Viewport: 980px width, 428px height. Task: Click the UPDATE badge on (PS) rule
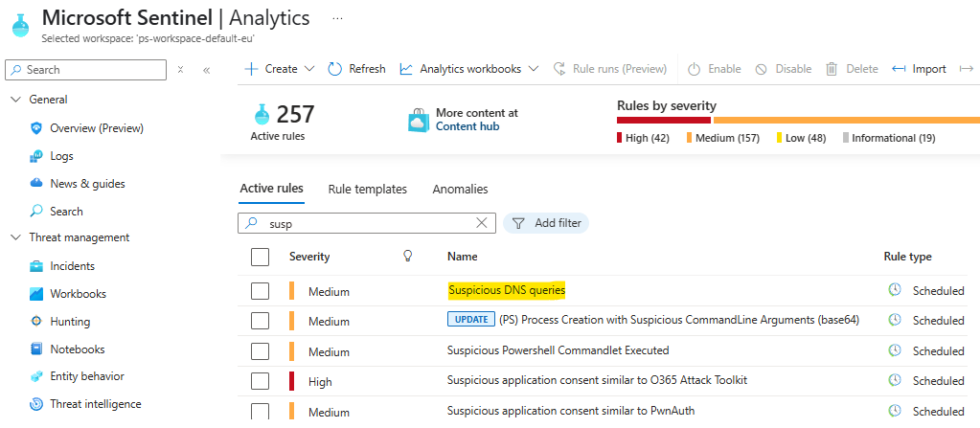471,320
